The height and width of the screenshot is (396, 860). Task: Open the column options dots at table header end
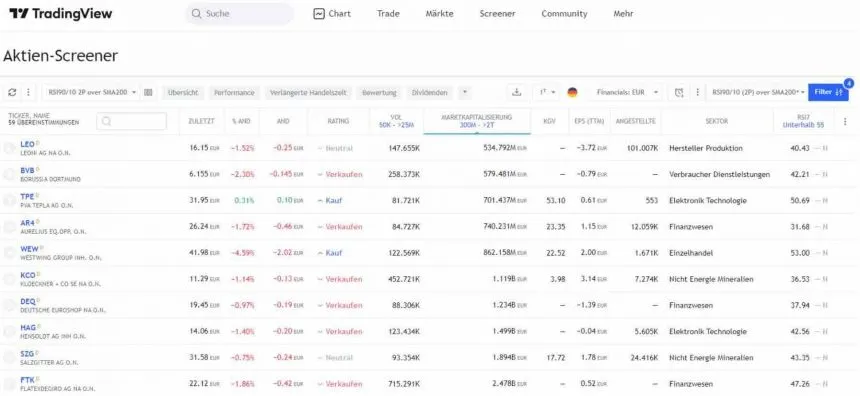[x=845, y=122]
